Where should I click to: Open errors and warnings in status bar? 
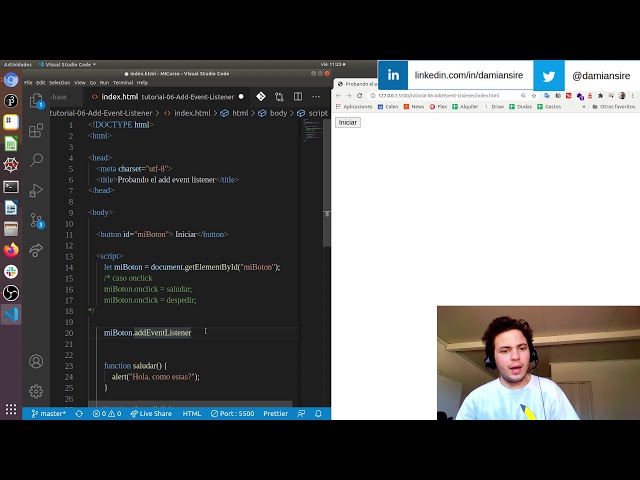click(x=107, y=413)
